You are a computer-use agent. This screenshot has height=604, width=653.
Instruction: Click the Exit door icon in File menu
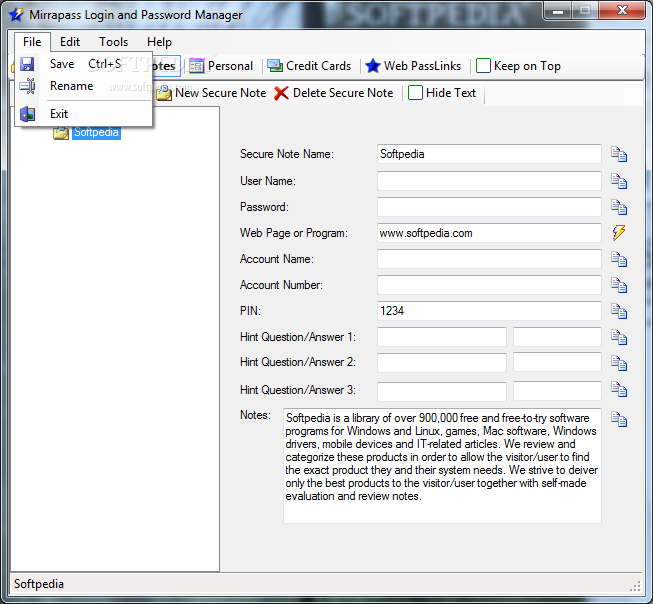(27, 114)
